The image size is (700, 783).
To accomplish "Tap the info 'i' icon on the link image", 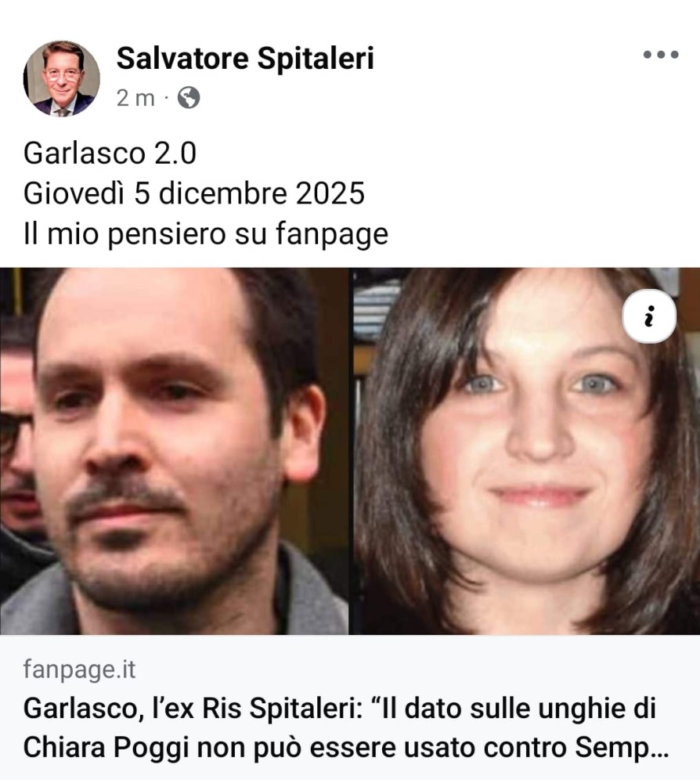I will click(x=649, y=316).
